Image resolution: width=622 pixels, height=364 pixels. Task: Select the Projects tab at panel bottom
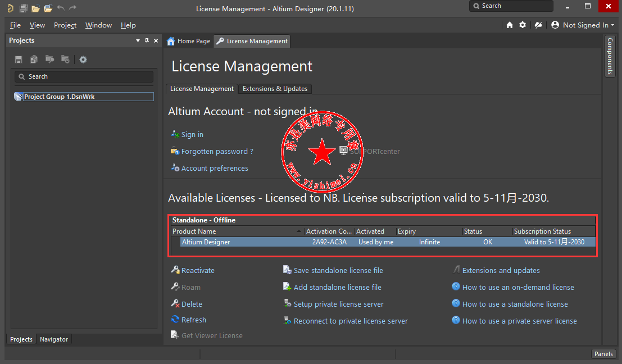(x=21, y=339)
